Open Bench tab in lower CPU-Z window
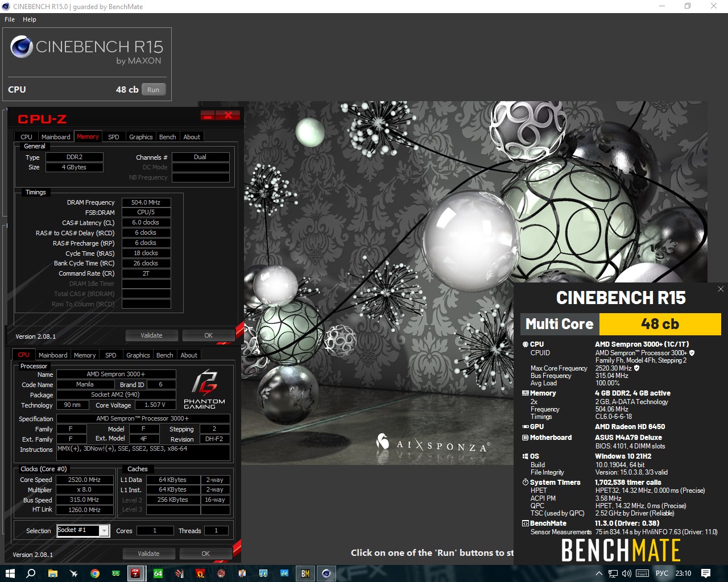 tap(164, 355)
